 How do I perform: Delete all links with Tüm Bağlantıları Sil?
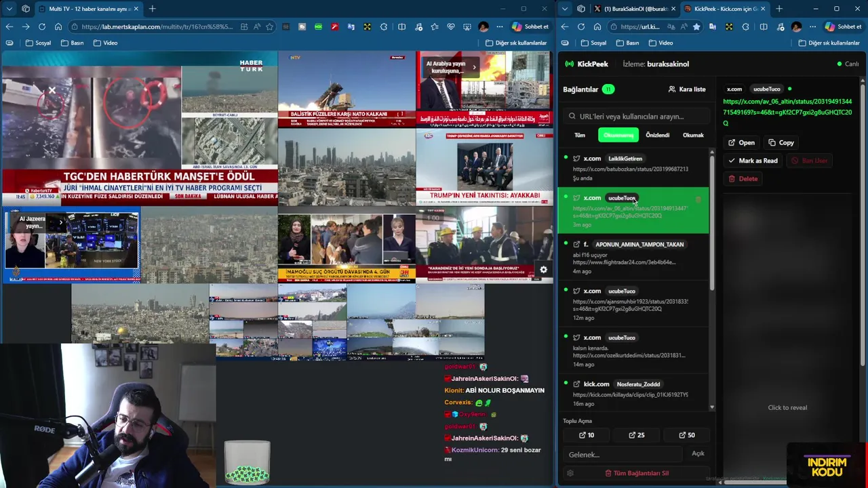636,473
